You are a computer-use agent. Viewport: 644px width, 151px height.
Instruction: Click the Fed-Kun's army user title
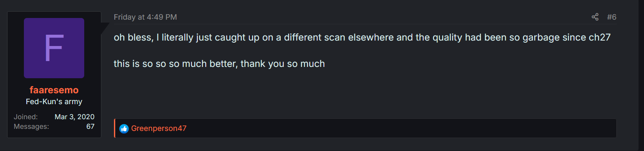coord(54,102)
